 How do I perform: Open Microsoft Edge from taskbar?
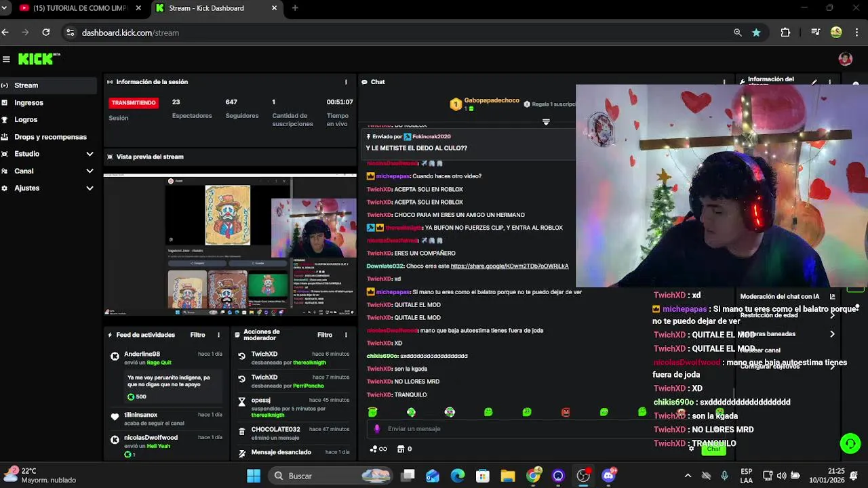click(x=458, y=476)
